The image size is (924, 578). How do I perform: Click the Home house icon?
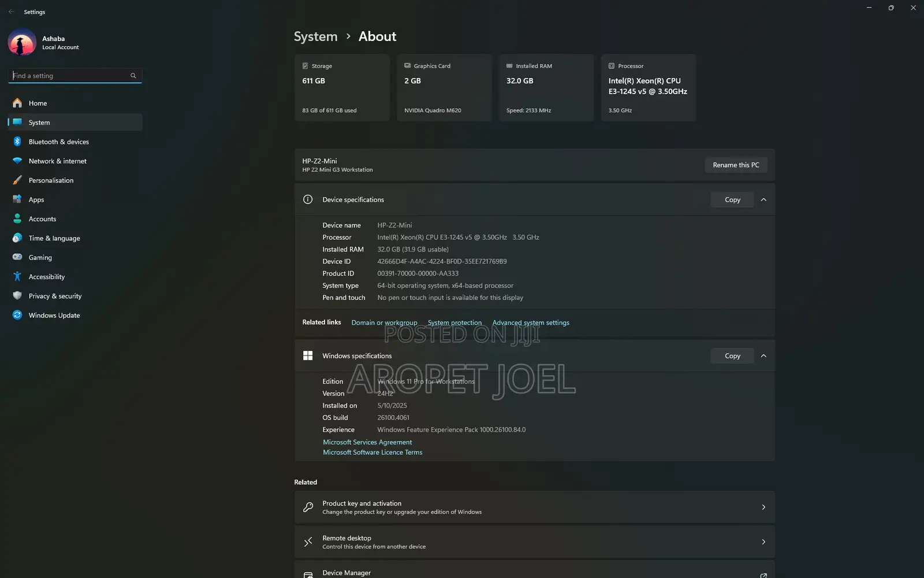[x=17, y=103]
